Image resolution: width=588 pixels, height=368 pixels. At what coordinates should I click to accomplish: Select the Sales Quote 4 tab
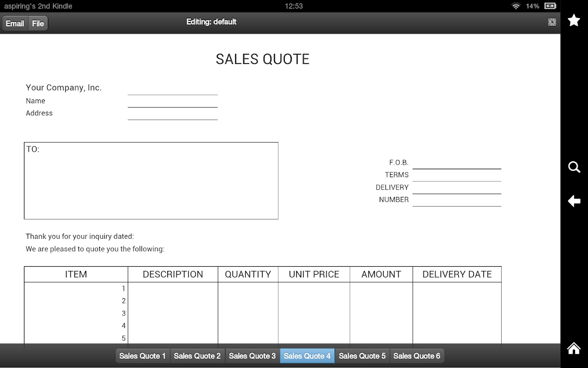pyautogui.click(x=307, y=356)
